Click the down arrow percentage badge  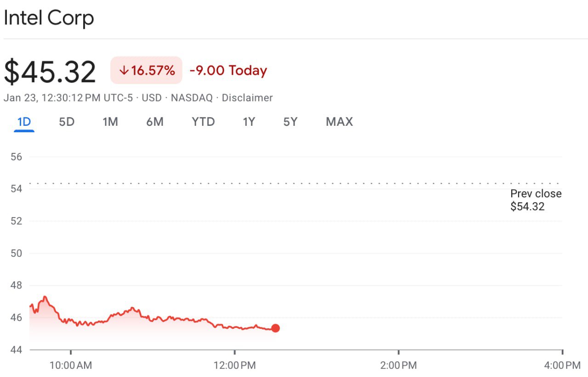(146, 71)
